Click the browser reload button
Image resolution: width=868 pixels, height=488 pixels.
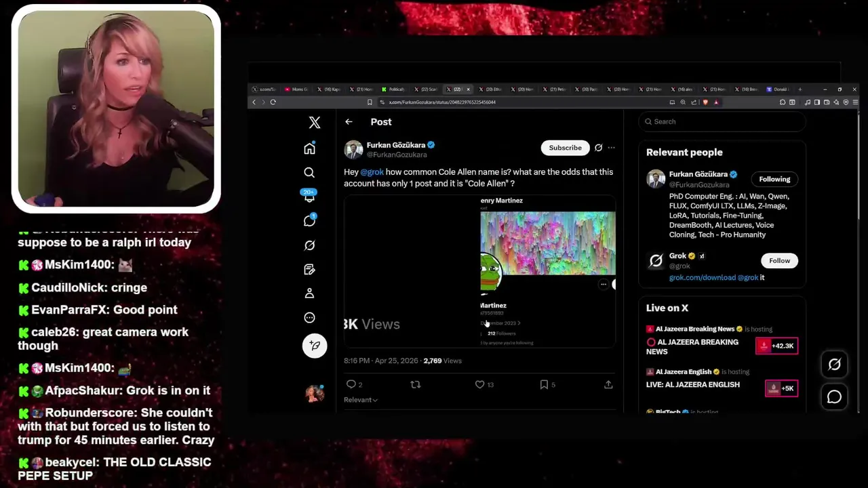pyautogui.click(x=273, y=102)
